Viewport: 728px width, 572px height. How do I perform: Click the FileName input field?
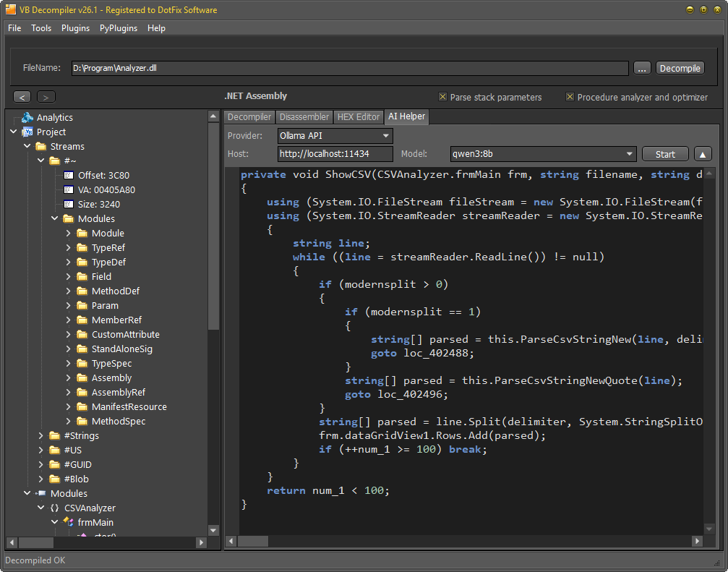pos(350,68)
